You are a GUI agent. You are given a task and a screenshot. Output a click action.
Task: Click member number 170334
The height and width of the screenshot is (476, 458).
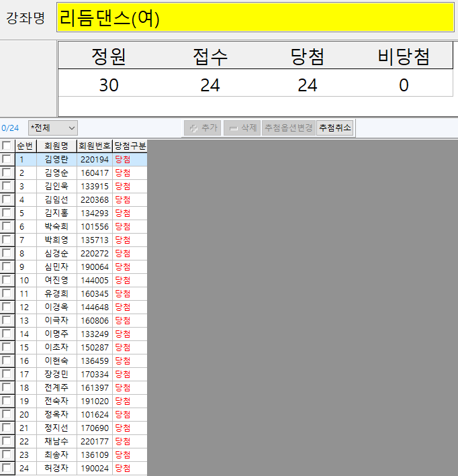(95, 374)
